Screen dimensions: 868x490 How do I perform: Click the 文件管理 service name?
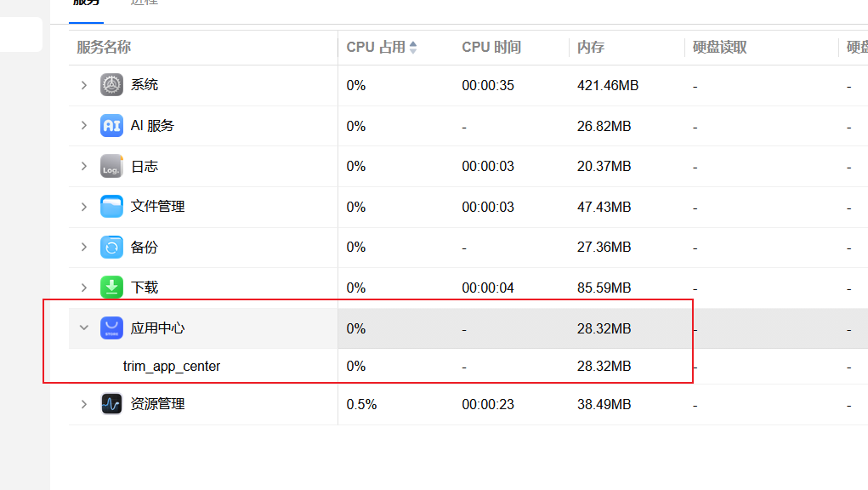point(157,207)
